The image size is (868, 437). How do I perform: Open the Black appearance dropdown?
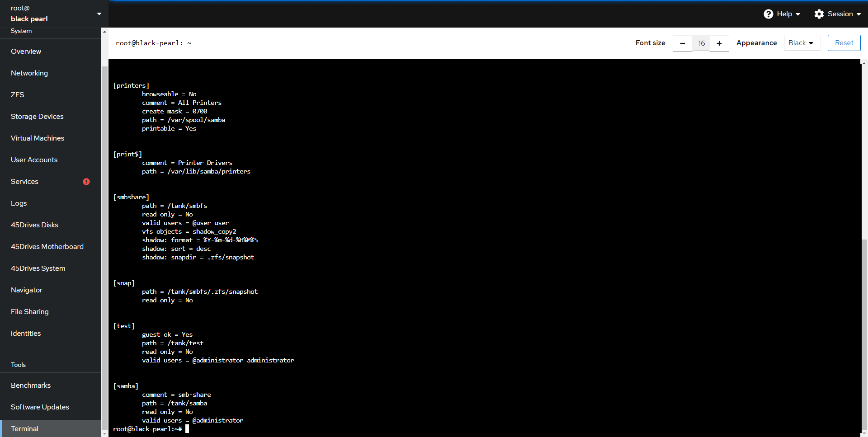[x=802, y=43]
